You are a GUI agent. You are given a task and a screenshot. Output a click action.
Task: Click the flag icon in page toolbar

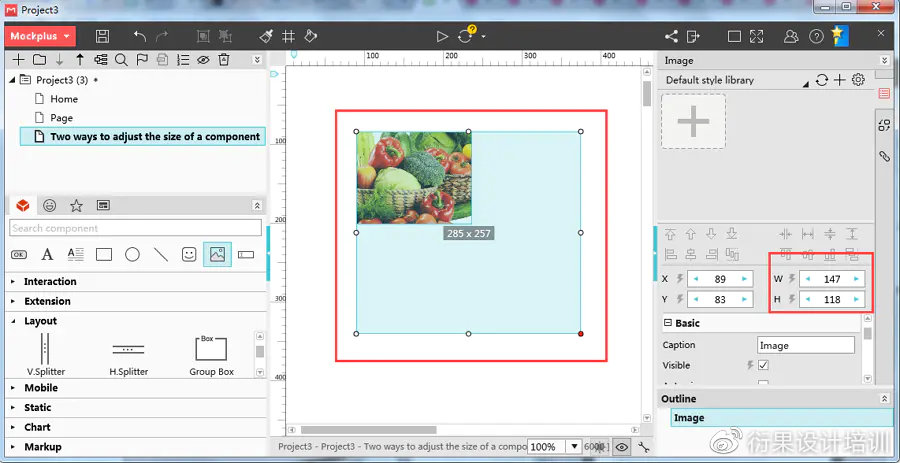[x=141, y=59]
